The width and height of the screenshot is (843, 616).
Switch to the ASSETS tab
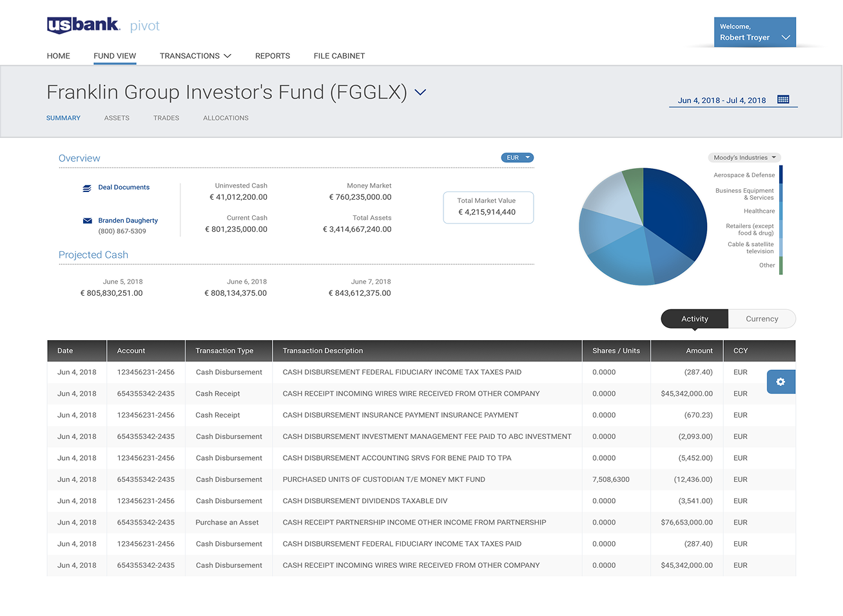117,119
